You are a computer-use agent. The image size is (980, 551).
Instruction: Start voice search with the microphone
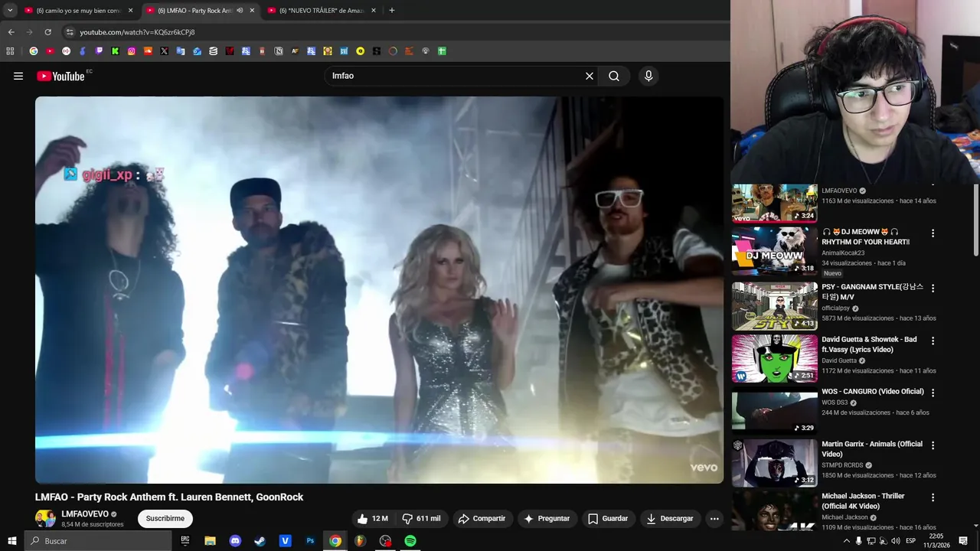point(648,76)
